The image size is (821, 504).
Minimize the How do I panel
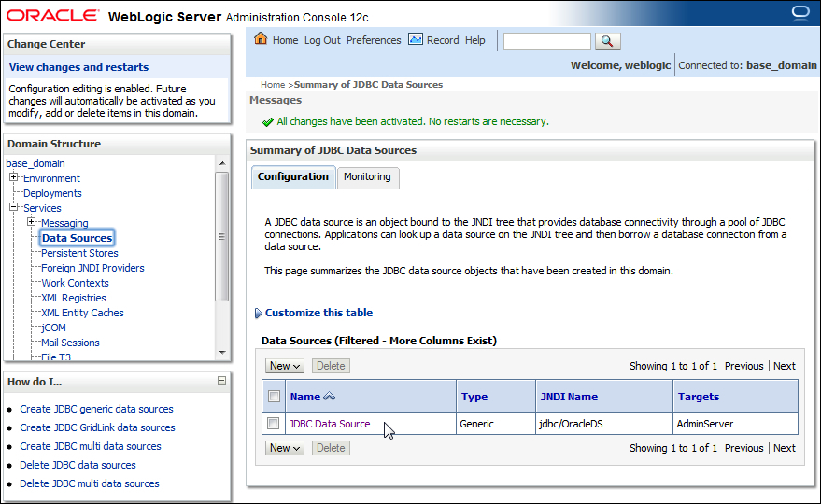tap(222, 381)
